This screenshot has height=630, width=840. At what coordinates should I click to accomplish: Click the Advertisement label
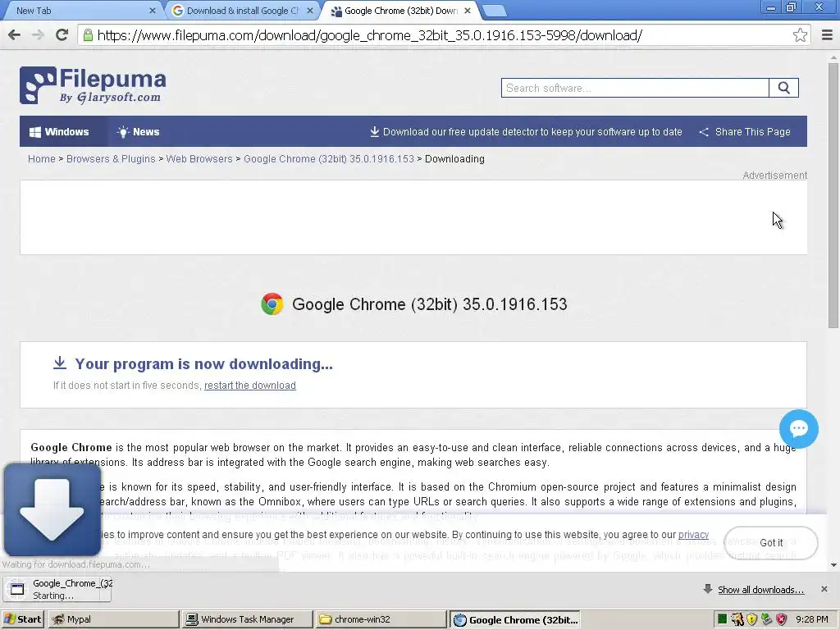coord(774,176)
